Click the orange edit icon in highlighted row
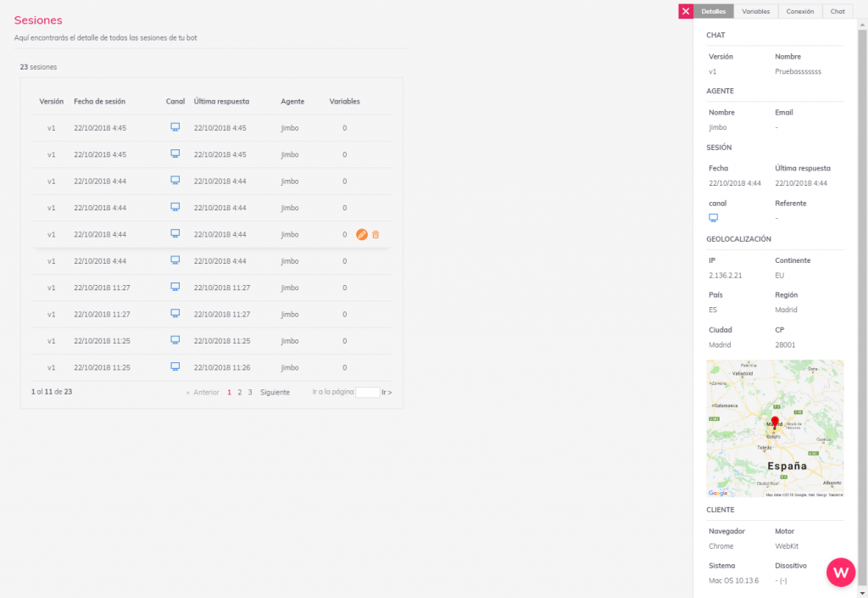This screenshot has height=598, width=868. (362, 234)
